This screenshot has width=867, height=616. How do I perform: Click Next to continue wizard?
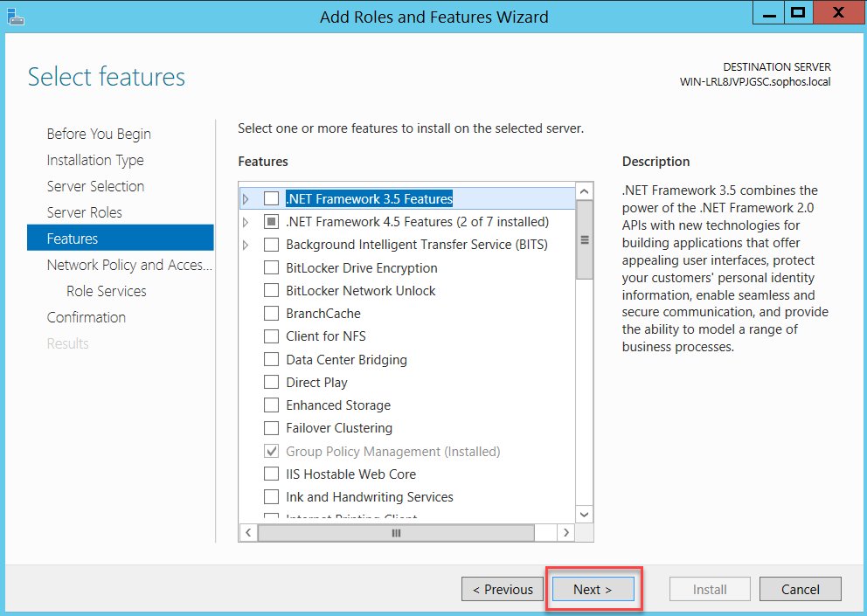click(593, 590)
